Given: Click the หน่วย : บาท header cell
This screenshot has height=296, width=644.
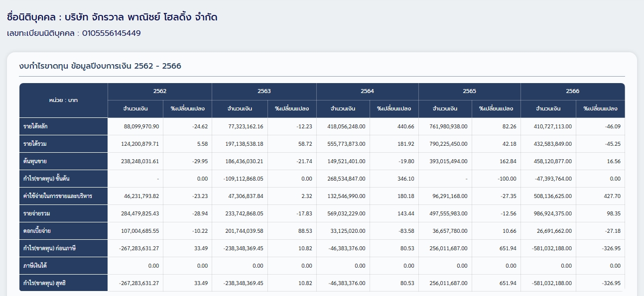Looking at the screenshot, I should (63, 100).
